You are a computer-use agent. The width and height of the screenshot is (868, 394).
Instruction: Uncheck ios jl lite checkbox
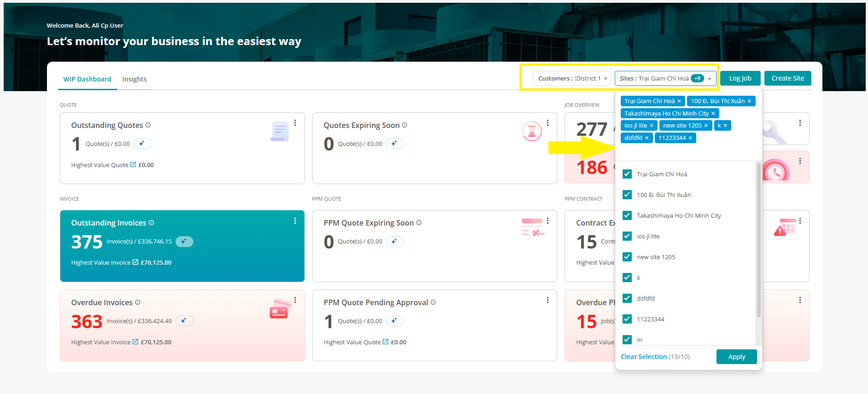627,236
